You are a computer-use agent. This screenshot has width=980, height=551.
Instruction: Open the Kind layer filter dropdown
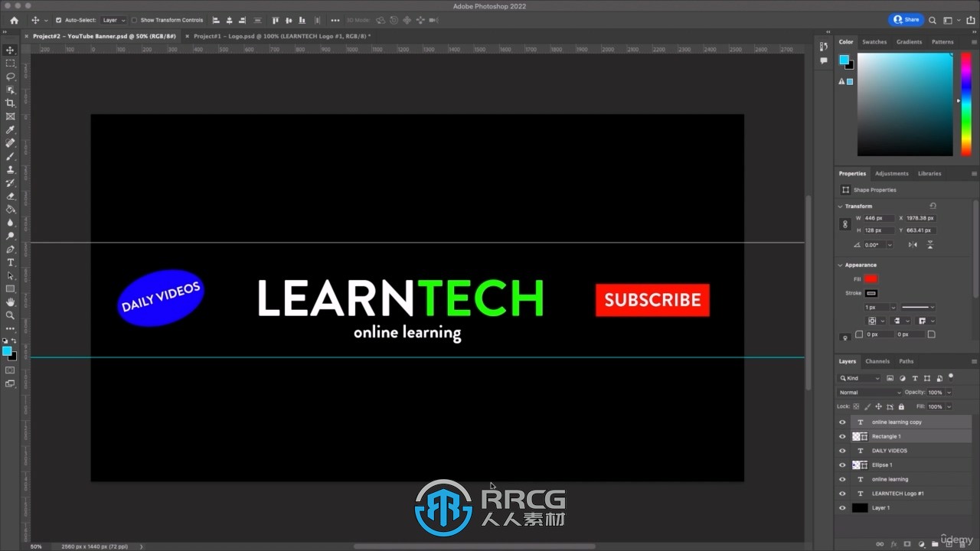coord(860,378)
